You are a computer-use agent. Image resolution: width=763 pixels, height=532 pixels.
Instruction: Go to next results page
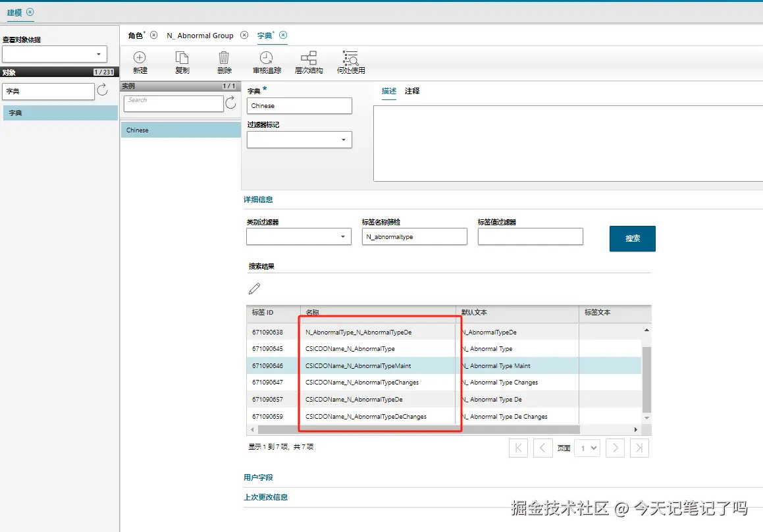click(x=615, y=448)
